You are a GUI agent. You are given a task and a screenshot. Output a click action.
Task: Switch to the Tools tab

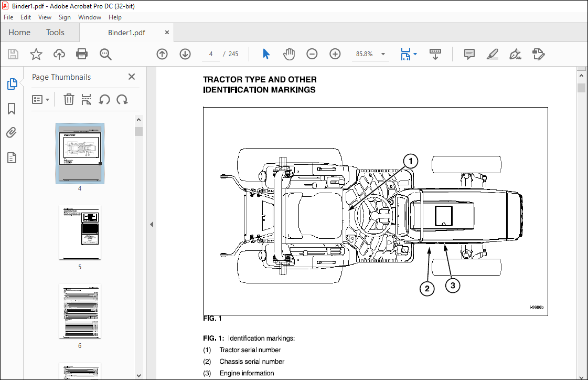click(x=55, y=32)
